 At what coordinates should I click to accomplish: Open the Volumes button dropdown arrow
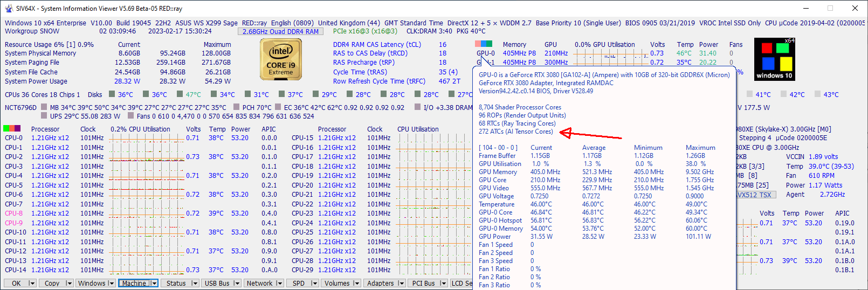356,283
